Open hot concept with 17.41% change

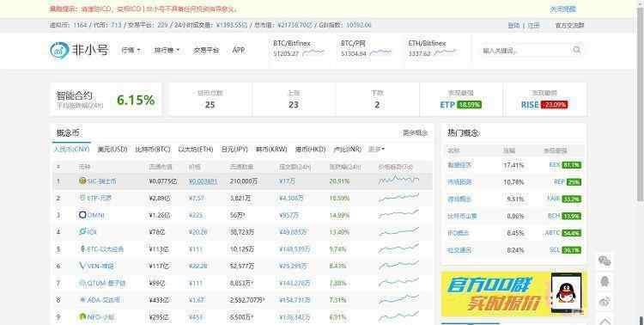pyautogui.click(x=459, y=165)
